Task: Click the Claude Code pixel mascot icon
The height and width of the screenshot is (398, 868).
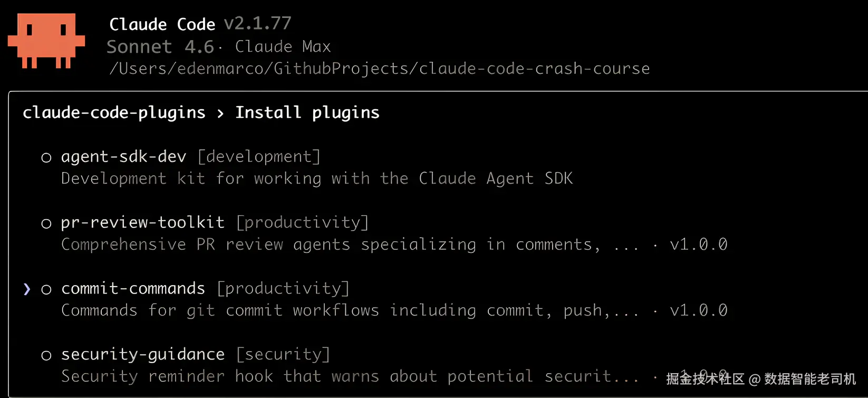Action: (46, 41)
